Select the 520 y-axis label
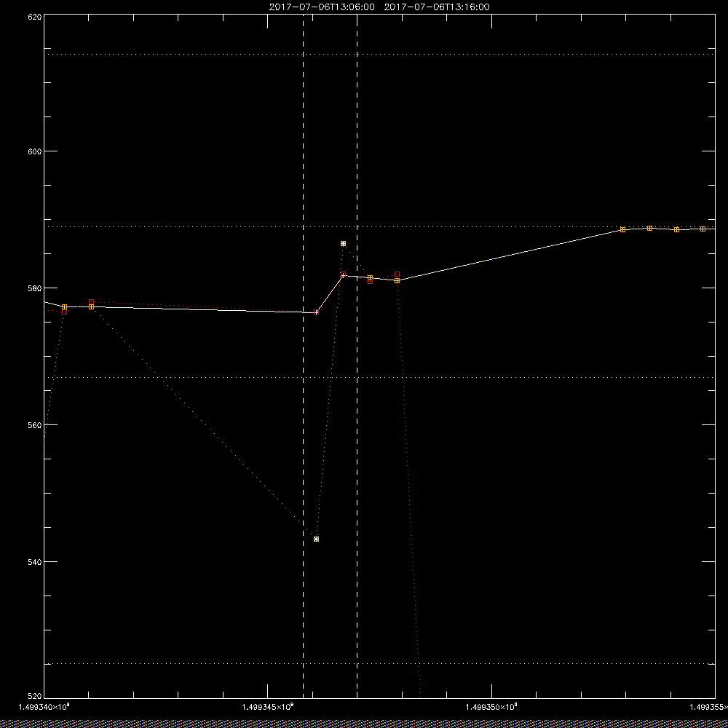728x728 pixels. (x=35, y=697)
